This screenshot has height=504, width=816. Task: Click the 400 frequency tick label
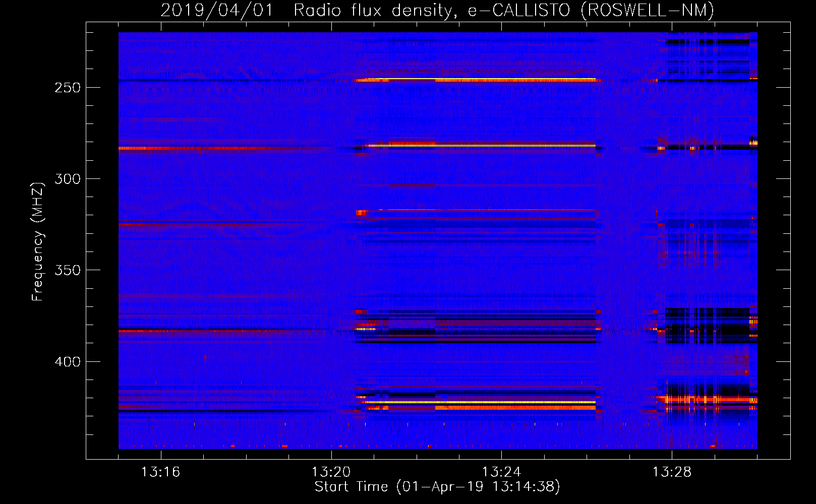pos(68,362)
